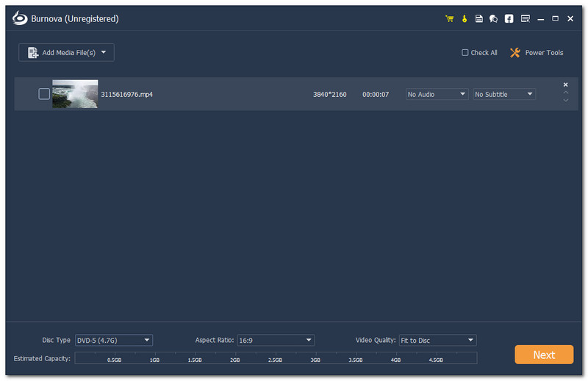The image size is (588, 381).
Task: Enable the Check All checkbox
Action: [x=465, y=53]
